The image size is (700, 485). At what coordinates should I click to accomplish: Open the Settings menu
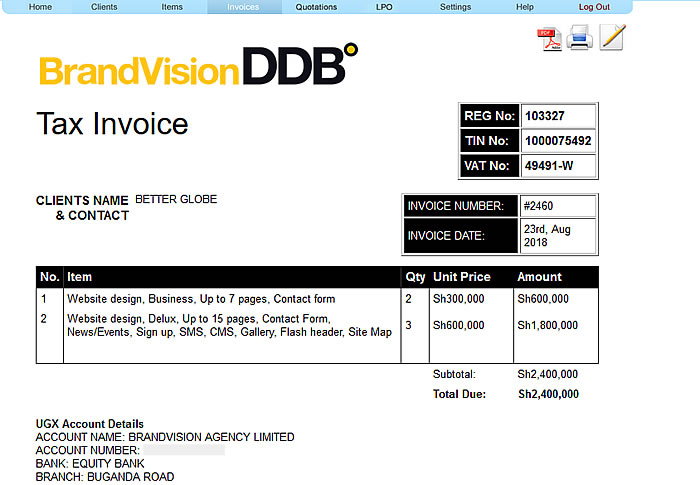pyautogui.click(x=455, y=7)
